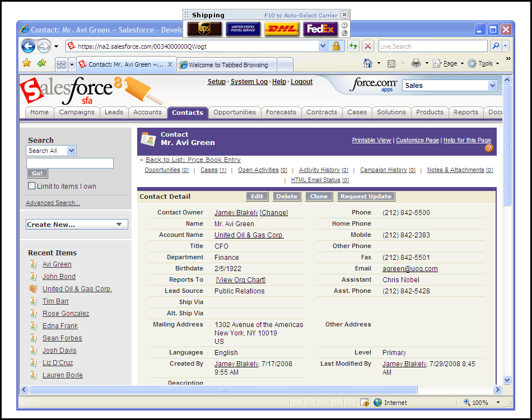This screenshot has height=420, width=532.
Task: Open the recent pages dropdown arrow
Action: tap(57, 46)
